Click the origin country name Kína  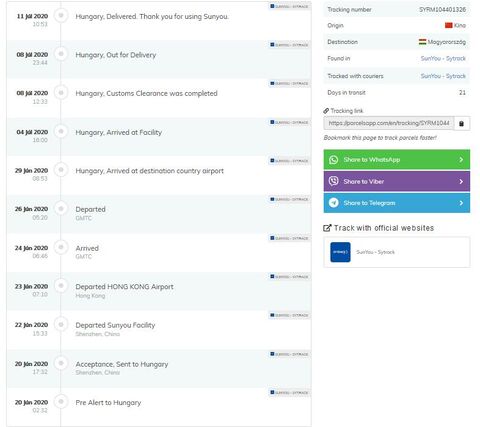click(460, 25)
